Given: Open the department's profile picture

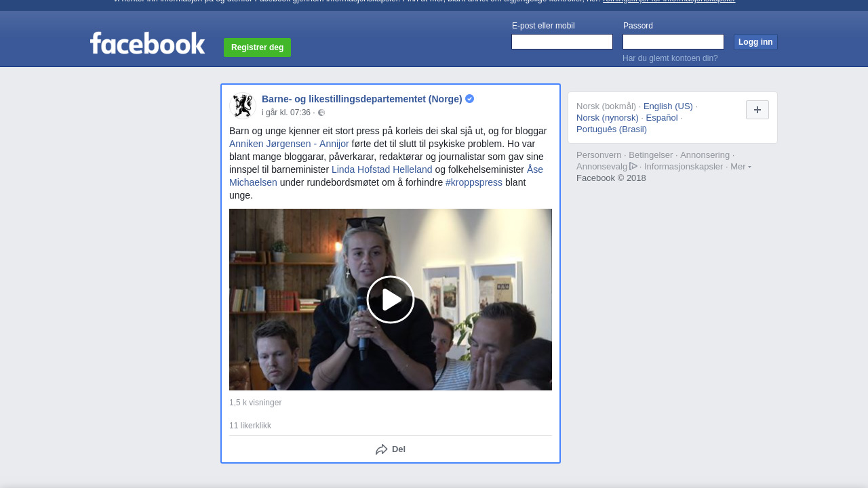Looking at the screenshot, I should [242, 106].
